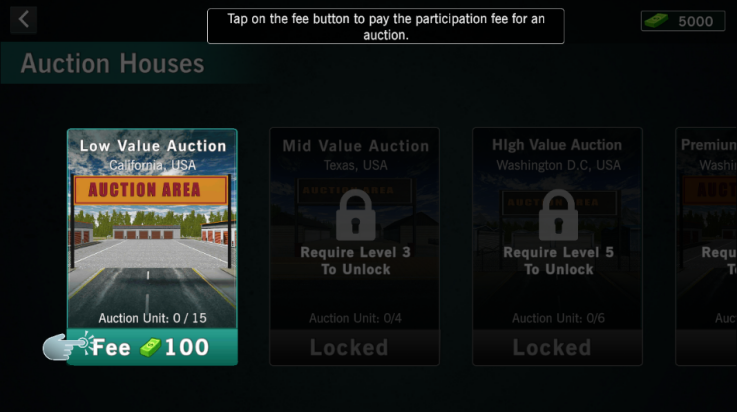Click the padlock on Mid Value Auction
Viewport: 737px width, 412px height.
355,215
